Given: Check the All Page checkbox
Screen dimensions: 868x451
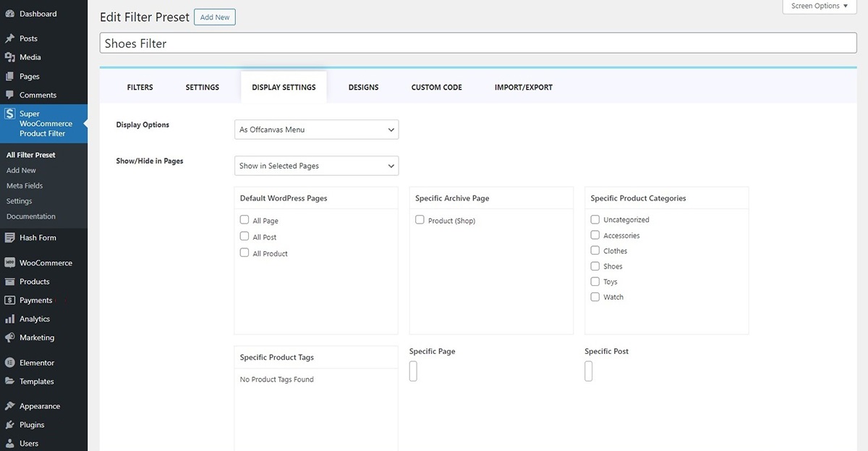Looking at the screenshot, I should [244, 220].
